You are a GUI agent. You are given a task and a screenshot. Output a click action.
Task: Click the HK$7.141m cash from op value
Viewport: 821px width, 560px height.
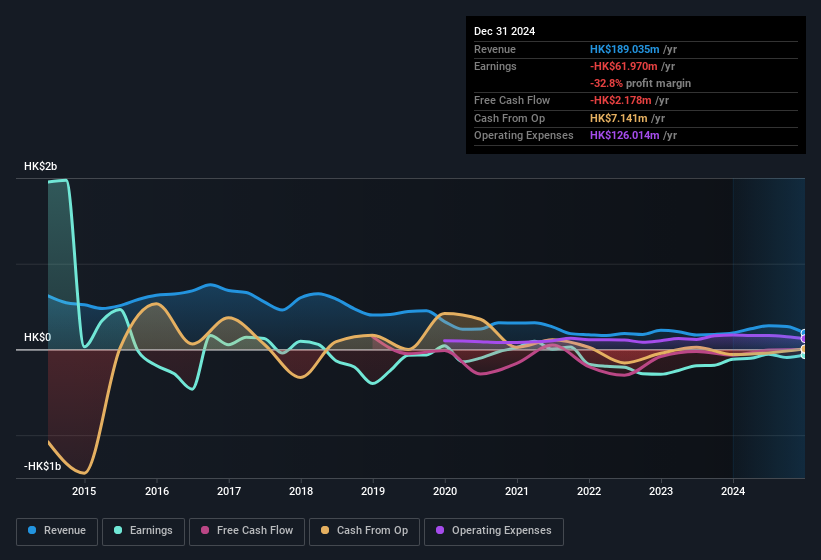[x=618, y=118]
